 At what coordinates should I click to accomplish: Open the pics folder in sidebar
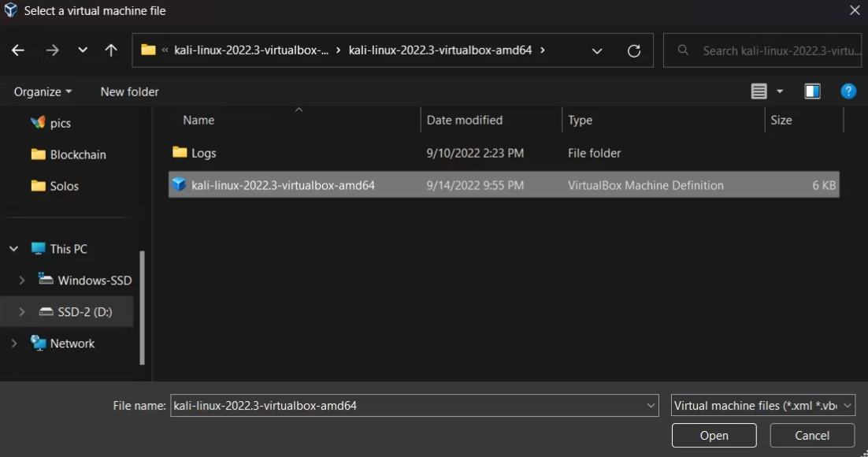click(x=61, y=123)
